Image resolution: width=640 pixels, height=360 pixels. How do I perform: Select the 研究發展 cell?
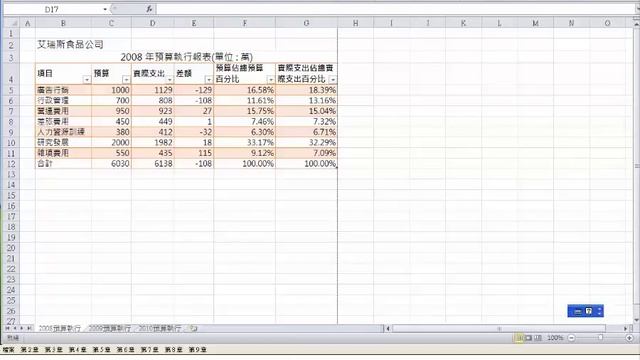click(63, 142)
